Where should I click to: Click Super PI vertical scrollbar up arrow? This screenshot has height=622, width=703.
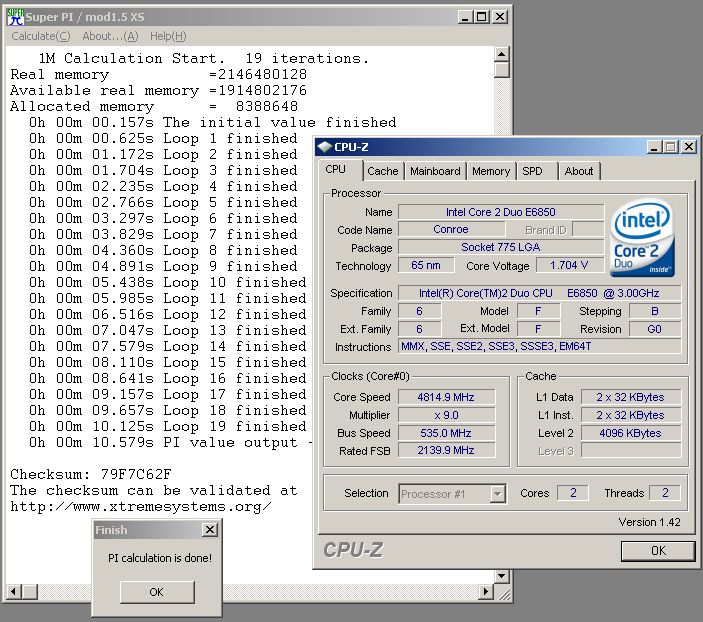[x=501, y=55]
